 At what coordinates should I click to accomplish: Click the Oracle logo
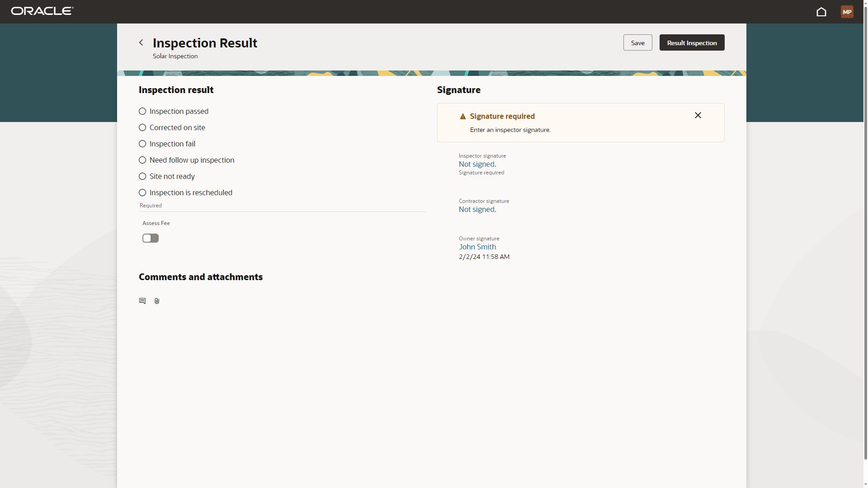tap(42, 11)
